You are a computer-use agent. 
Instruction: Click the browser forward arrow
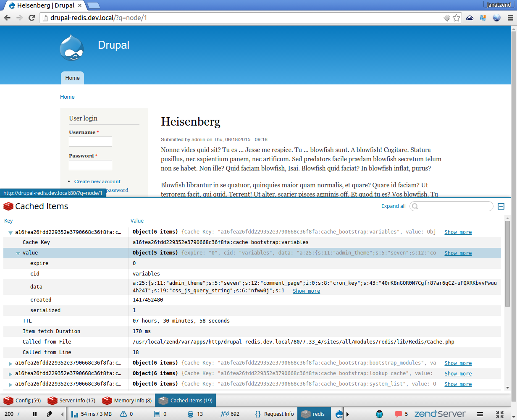[19, 18]
